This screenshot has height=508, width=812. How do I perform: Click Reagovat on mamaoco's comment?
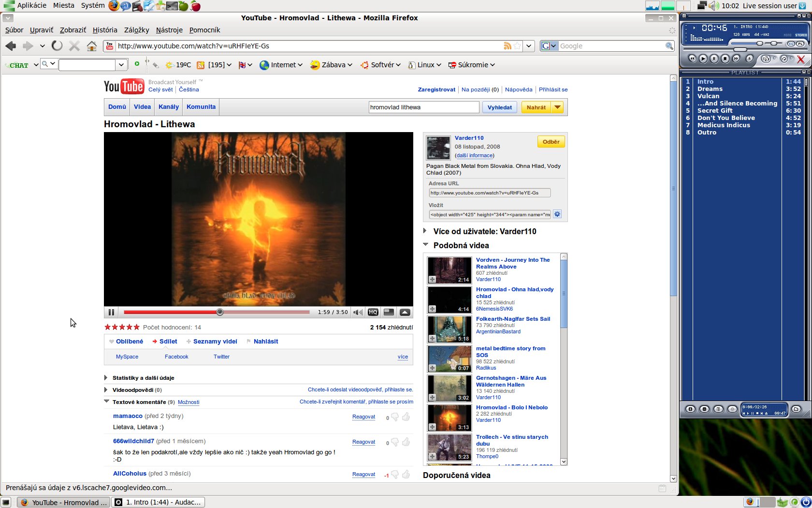click(x=363, y=417)
